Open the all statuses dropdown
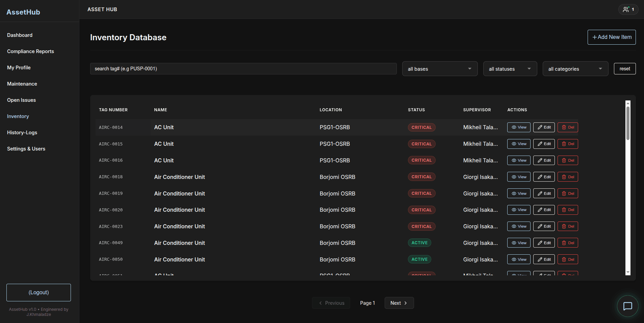The height and width of the screenshot is (323, 644). 510,69
